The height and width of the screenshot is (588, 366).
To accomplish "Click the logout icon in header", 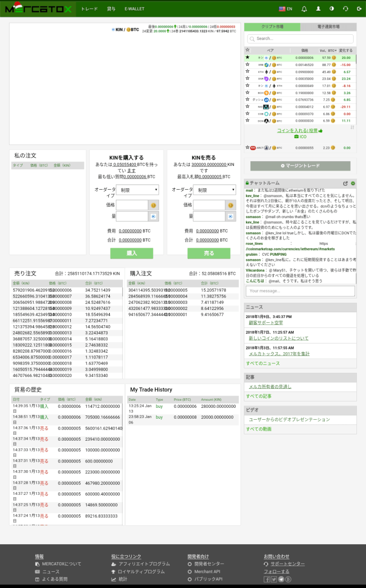I will point(359,9).
